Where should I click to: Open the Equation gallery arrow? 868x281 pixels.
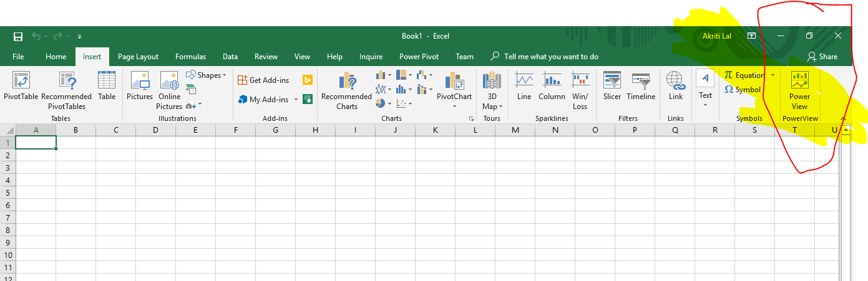click(x=773, y=75)
